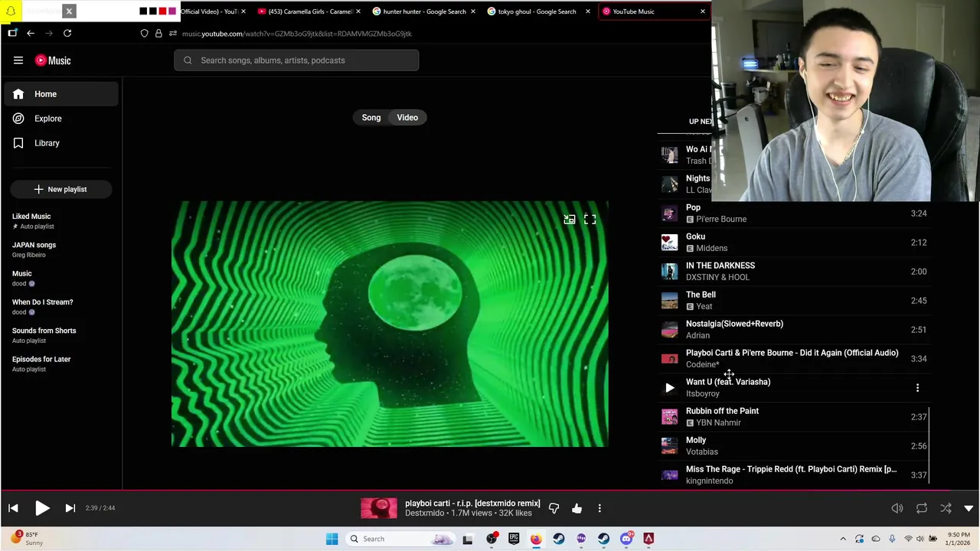This screenshot has height=551, width=980.
Task: Select Rubbin off the Paint in queue
Action: (794, 417)
